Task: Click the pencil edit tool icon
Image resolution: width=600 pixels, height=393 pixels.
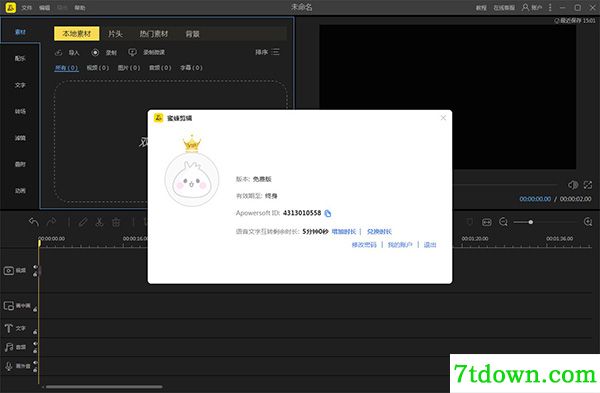Action: coord(83,222)
